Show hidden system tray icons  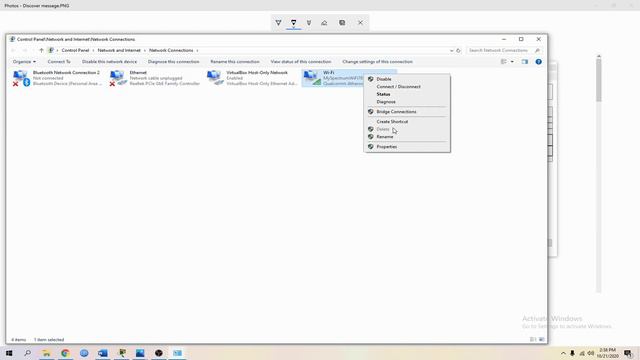tap(563, 353)
